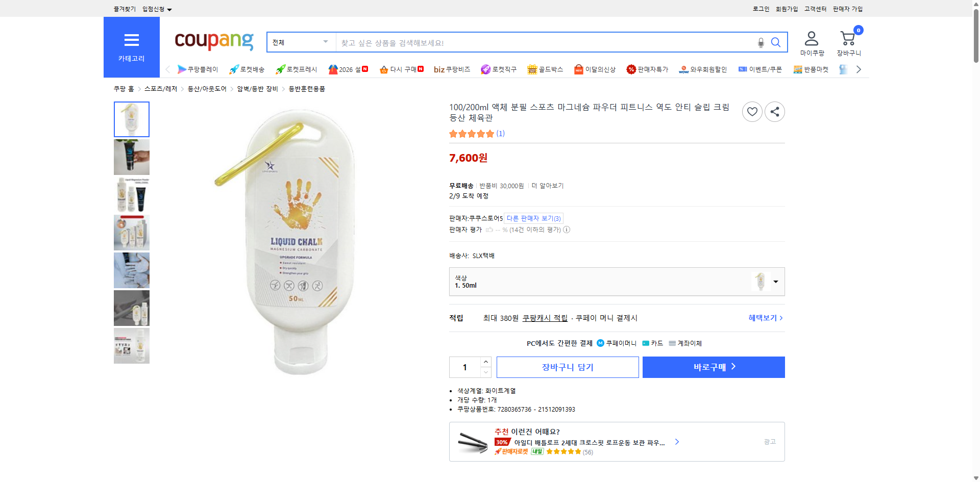Select the second product thumbnail
The width and height of the screenshot is (980, 482).
[131, 157]
